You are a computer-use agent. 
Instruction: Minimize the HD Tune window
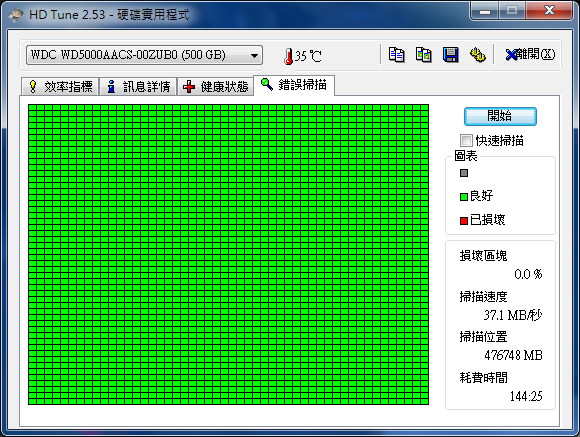pyautogui.click(x=485, y=11)
